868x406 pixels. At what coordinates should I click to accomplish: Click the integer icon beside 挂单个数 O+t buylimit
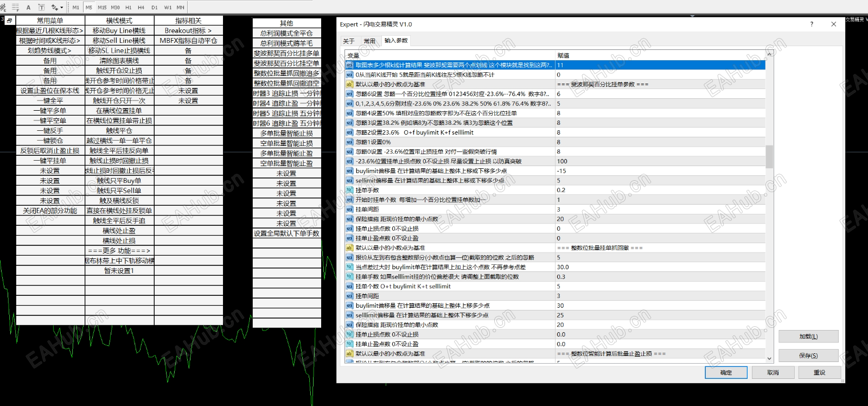point(350,286)
